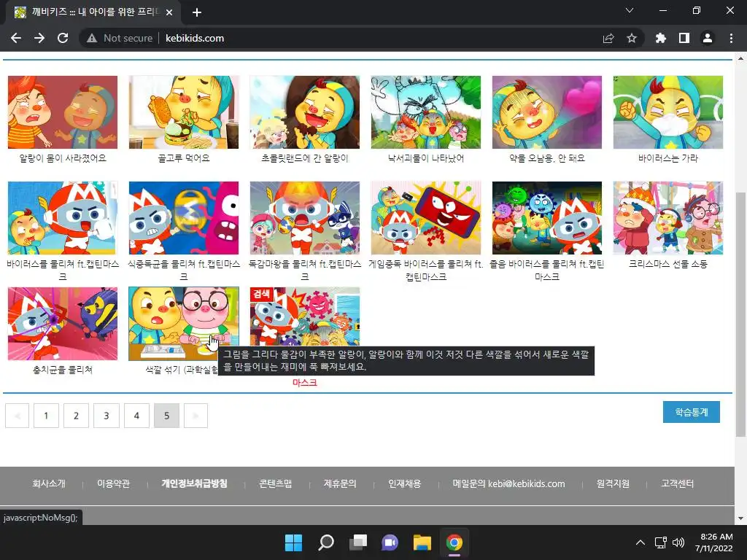Open the volume control in tray
Viewport: 747px width, 560px height.
point(678,542)
